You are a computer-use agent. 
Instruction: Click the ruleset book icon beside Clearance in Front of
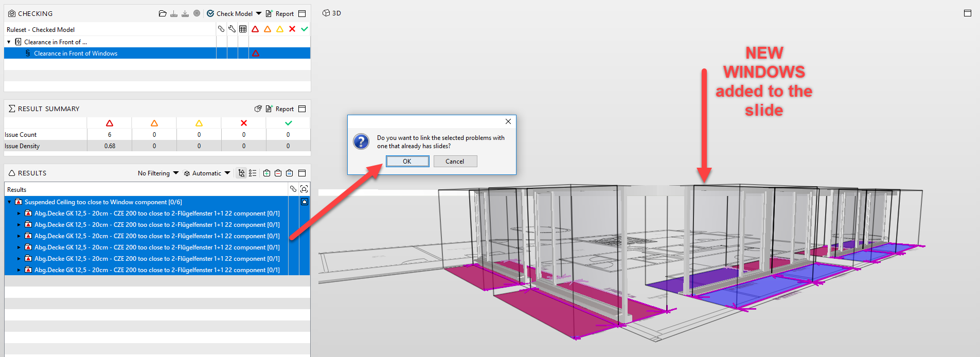click(18, 42)
